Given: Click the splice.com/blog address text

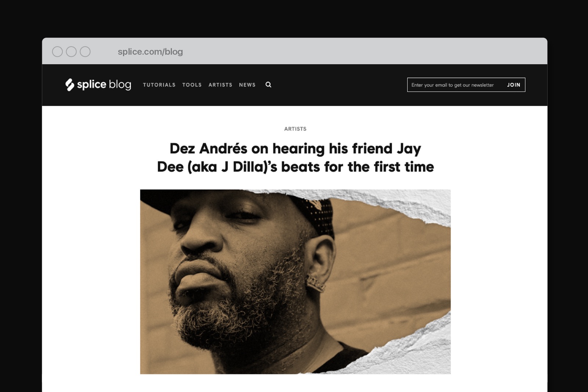Looking at the screenshot, I should click(x=150, y=52).
